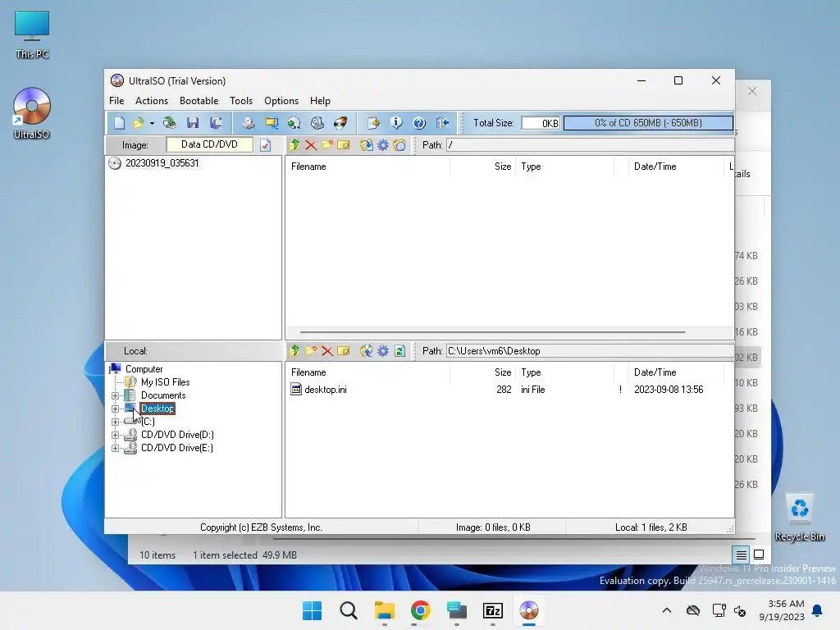Save the image with the floppy disk icon

point(193,123)
